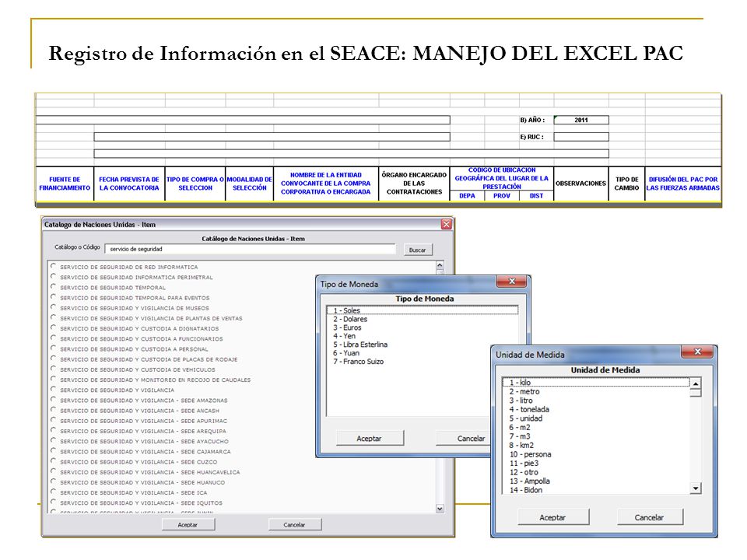This screenshot has width=747, height=560.
Task: Click Aceptar in Unidad de Medida dialog
Action: (x=553, y=517)
